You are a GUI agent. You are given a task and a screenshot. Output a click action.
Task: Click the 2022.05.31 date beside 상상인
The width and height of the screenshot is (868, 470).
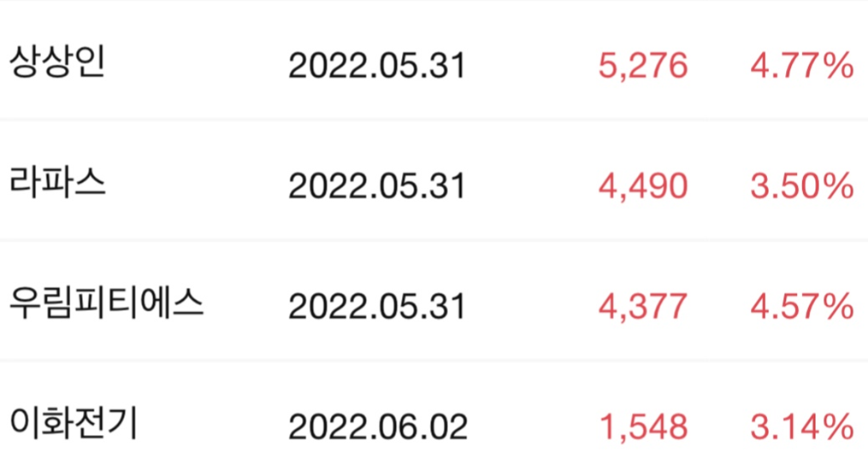coord(376,66)
